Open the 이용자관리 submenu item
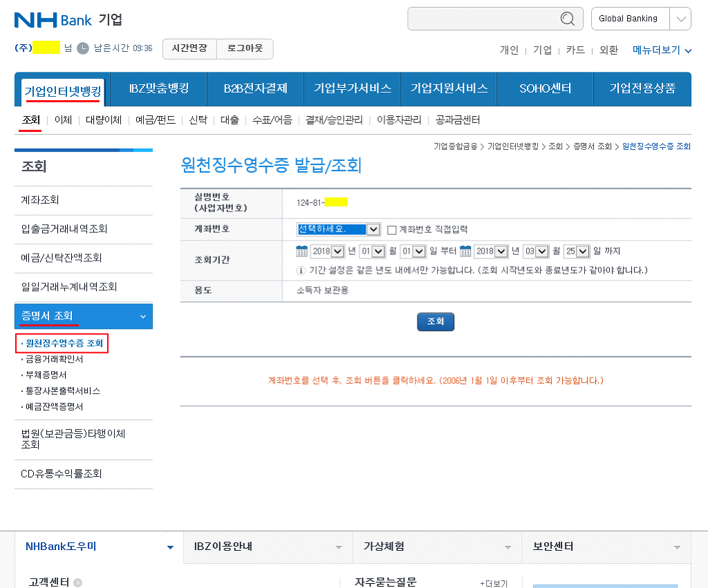 399,120
